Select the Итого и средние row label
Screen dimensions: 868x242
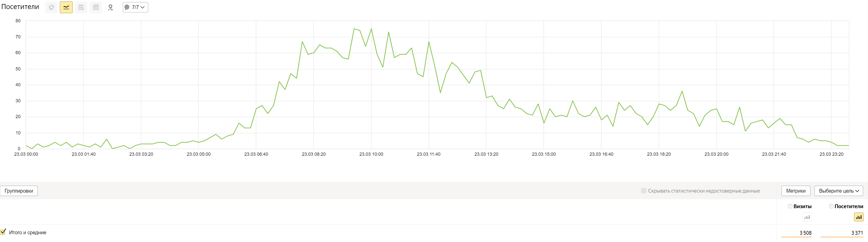pyautogui.click(x=28, y=232)
